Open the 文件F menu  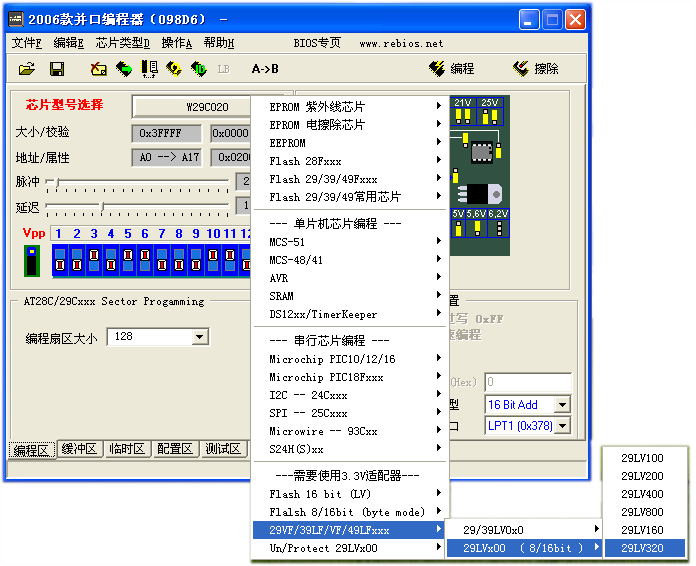click(27, 43)
